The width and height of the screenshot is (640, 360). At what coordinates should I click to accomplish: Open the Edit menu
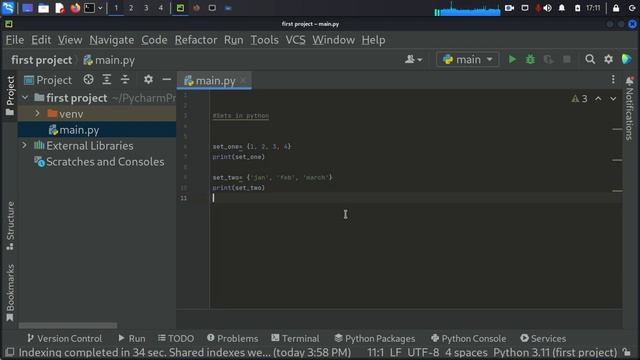click(x=41, y=40)
